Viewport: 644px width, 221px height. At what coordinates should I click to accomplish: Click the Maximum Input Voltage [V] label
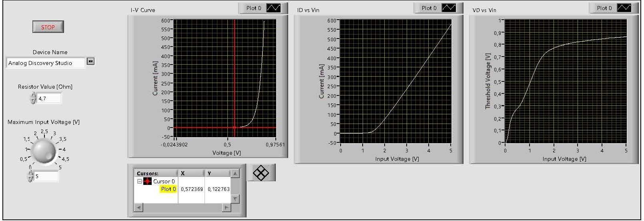point(44,122)
